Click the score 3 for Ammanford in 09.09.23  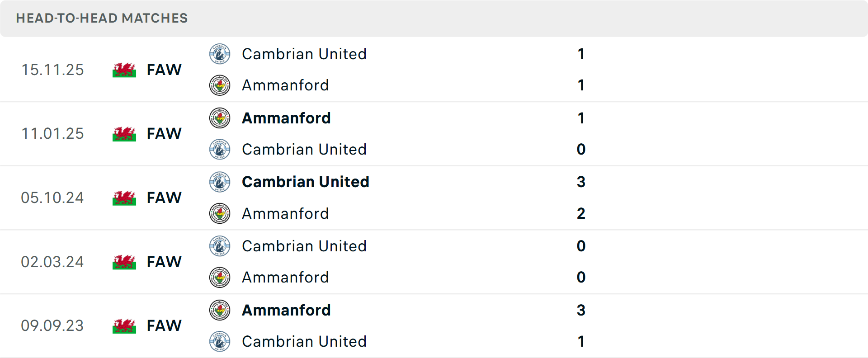581,310
